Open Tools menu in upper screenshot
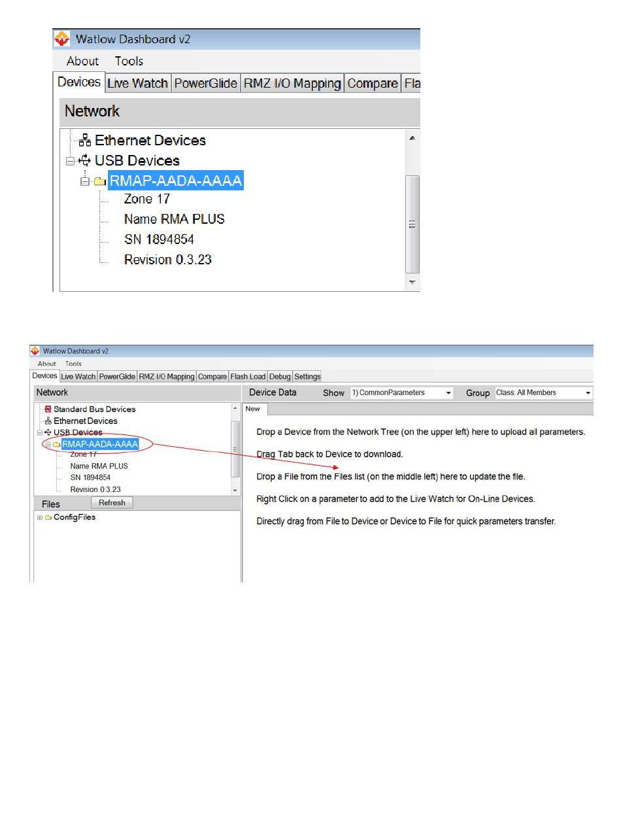 [x=129, y=61]
